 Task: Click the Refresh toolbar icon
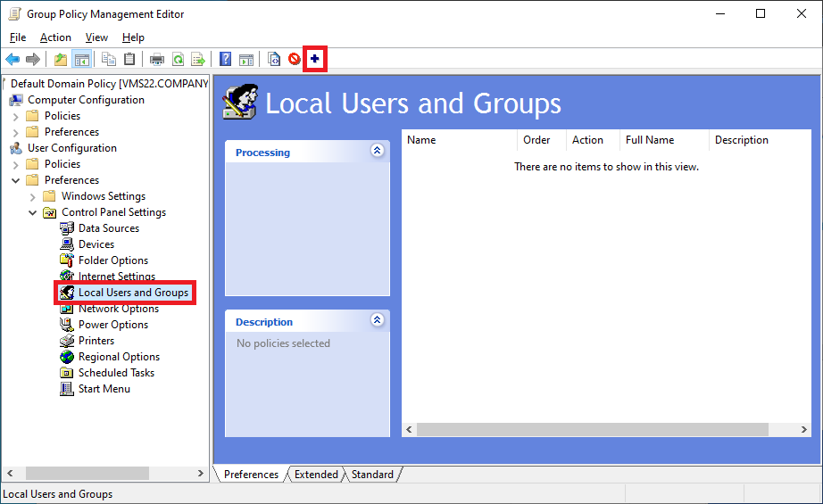click(179, 59)
